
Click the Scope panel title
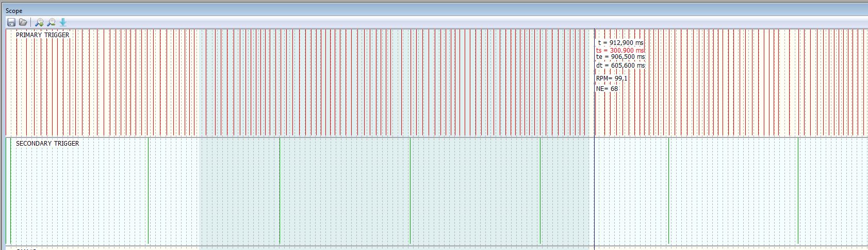click(14, 11)
